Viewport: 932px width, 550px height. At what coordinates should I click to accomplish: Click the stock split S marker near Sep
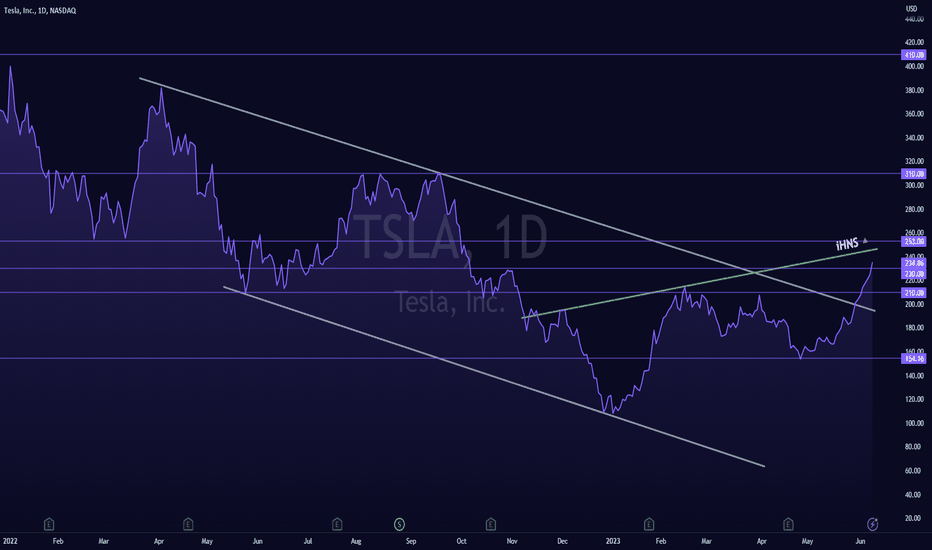(x=399, y=524)
